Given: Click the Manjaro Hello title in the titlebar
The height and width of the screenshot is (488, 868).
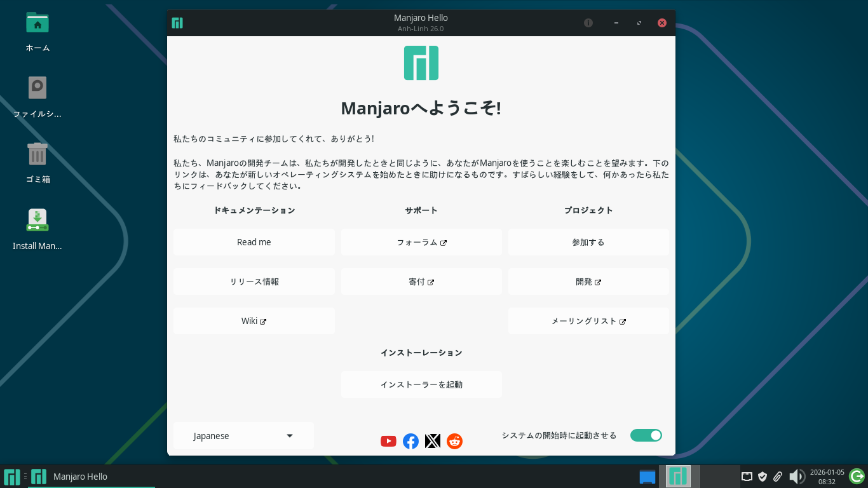Looking at the screenshot, I should [x=421, y=18].
